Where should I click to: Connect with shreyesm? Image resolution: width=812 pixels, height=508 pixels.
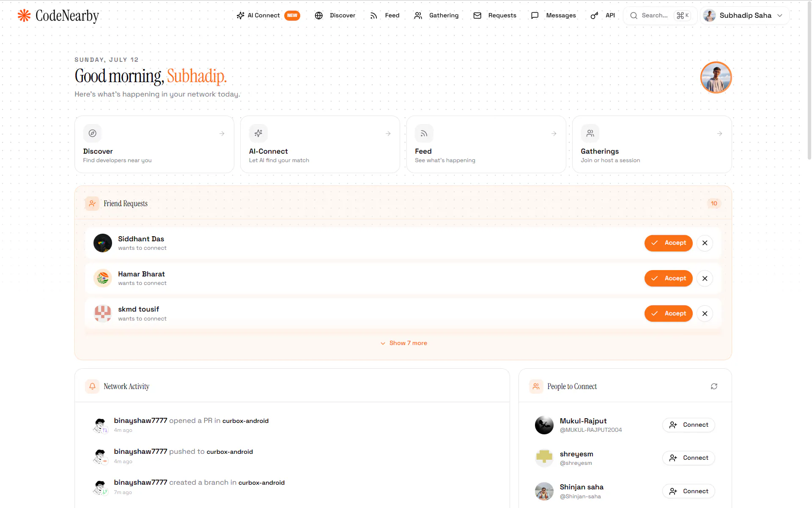(x=689, y=458)
